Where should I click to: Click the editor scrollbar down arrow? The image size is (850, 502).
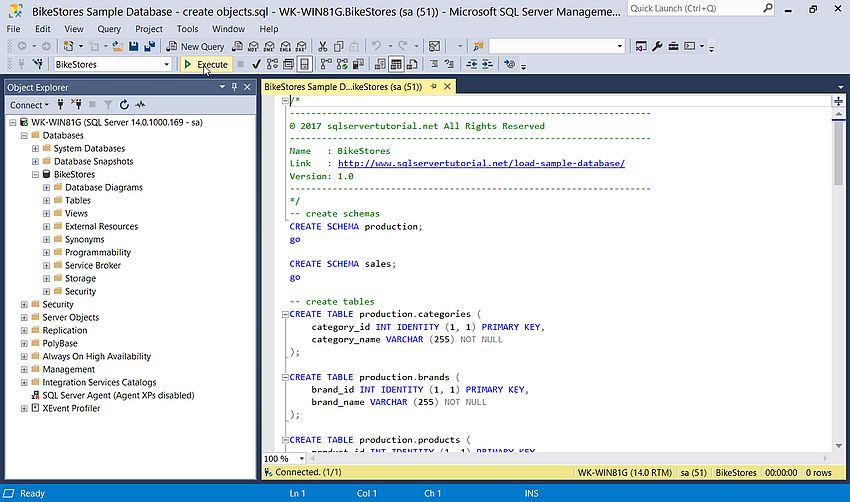(x=839, y=446)
